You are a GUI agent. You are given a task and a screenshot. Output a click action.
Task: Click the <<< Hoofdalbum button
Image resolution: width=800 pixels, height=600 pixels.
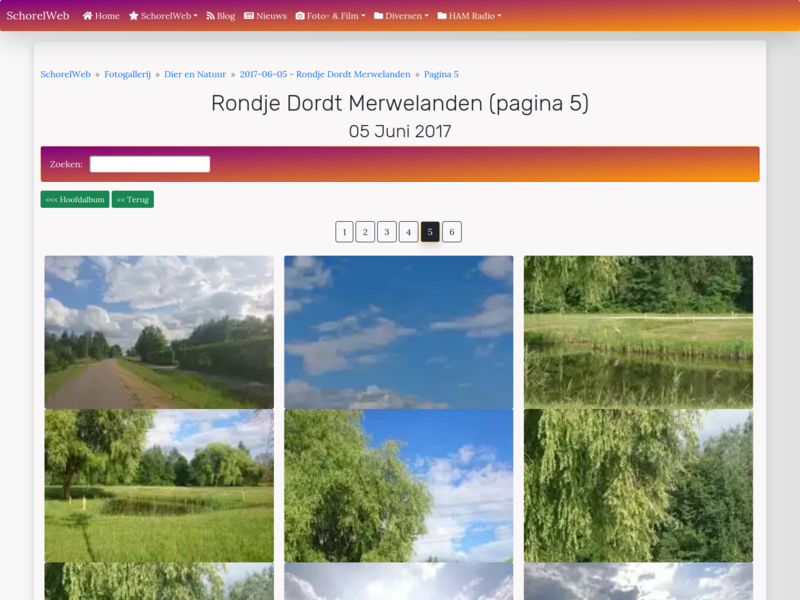point(75,199)
